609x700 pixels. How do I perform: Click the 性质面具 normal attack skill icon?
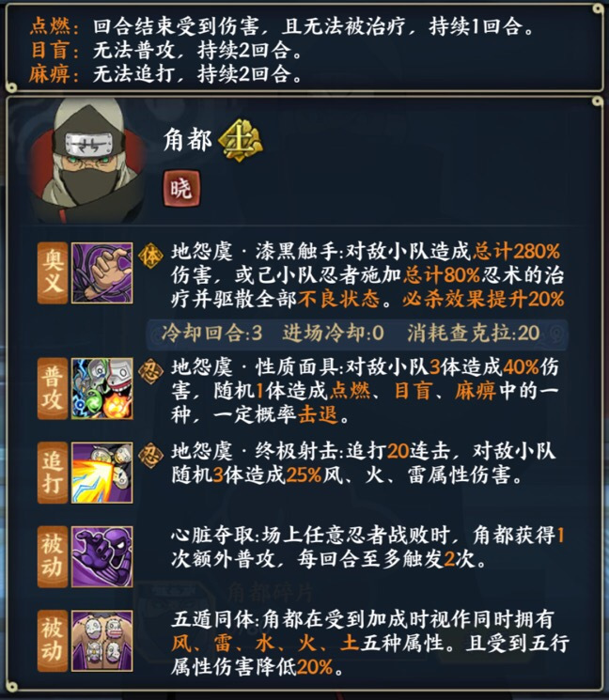click(101, 388)
